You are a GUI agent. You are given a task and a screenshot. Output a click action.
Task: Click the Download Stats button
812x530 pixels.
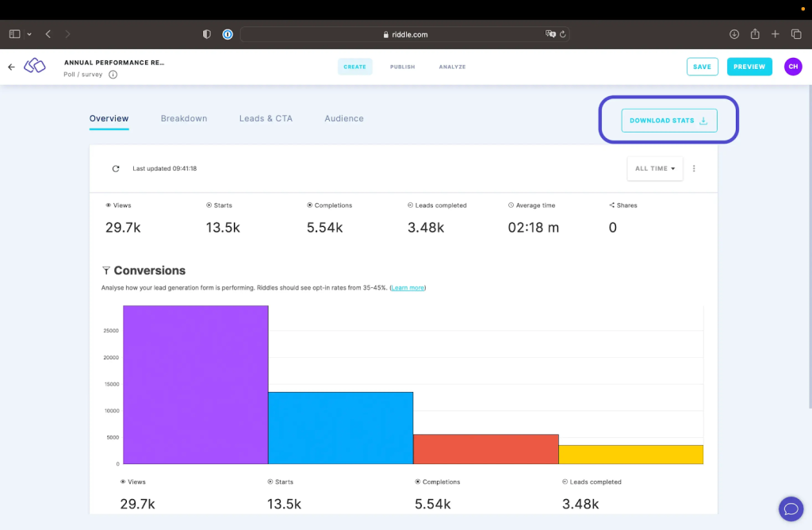pyautogui.click(x=668, y=121)
